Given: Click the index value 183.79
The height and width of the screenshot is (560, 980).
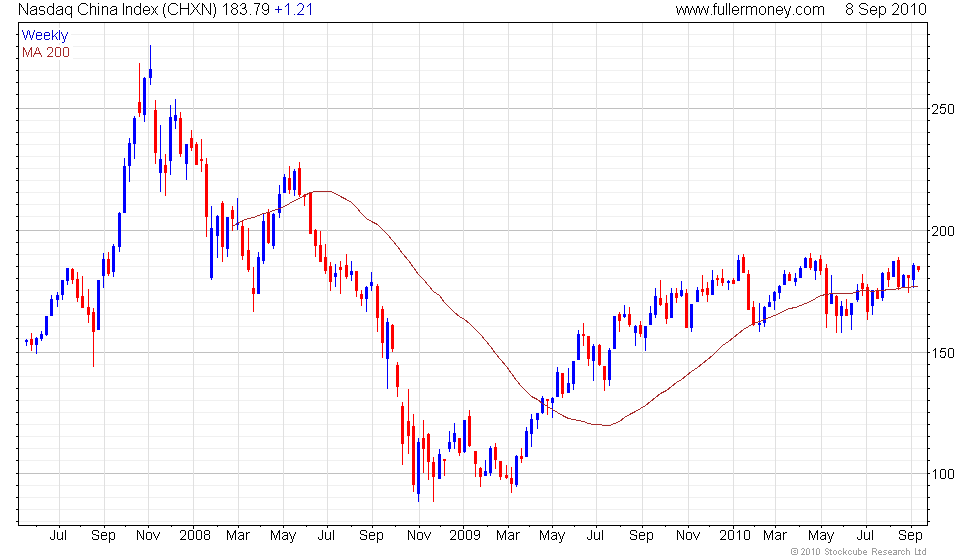Looking at the screenshot, I should click(x=245, y=10).
